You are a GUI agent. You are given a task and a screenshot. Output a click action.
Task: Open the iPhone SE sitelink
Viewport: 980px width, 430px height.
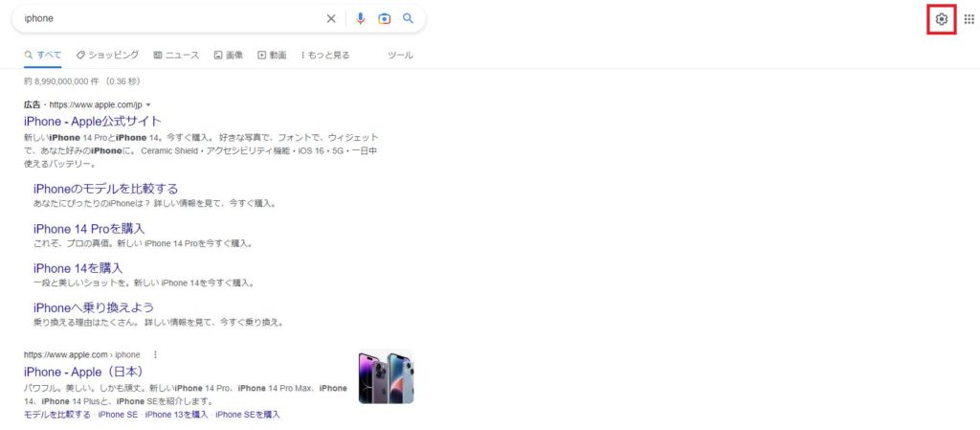[x=118, y=415]
